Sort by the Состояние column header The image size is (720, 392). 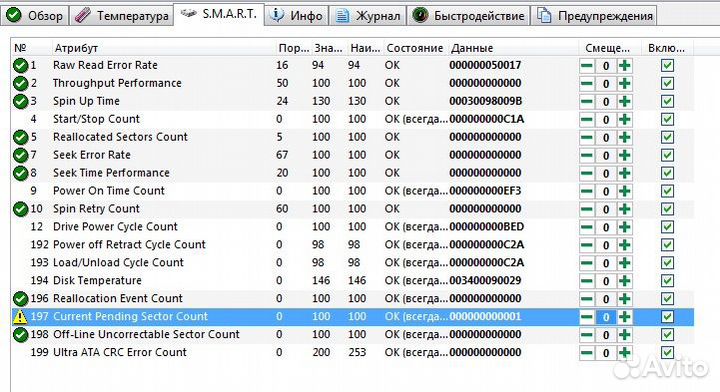click(x=415, y=48)
